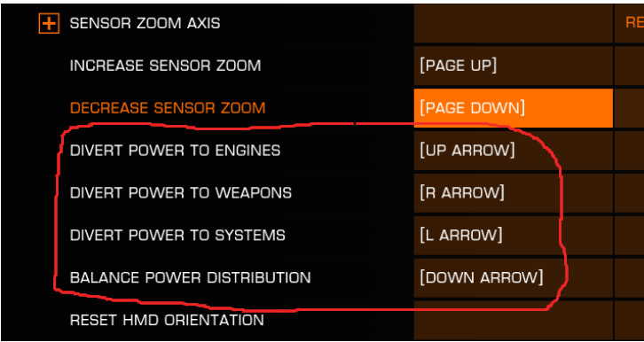This screenshot has width=644, height=342.
Task: Expand the Sensor Zoom Axis plus icon
Action: [x=49, y=23]
